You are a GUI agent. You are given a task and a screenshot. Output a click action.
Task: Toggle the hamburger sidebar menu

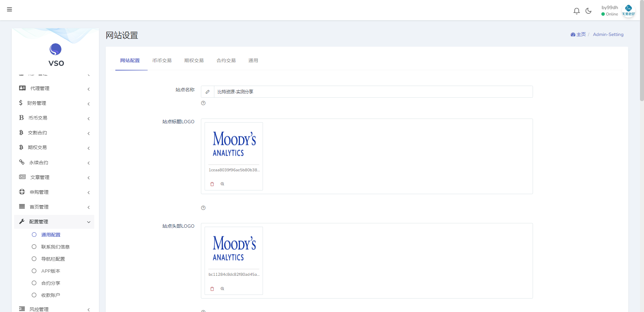pos(9,9)
